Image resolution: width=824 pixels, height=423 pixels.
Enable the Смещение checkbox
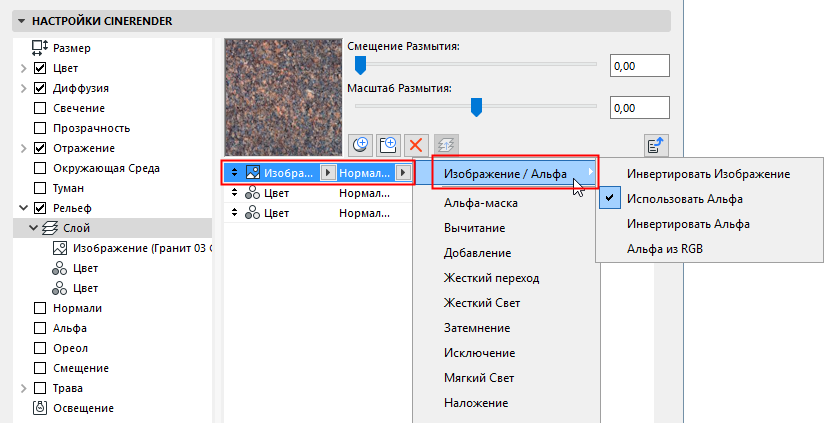click(40, 368)
